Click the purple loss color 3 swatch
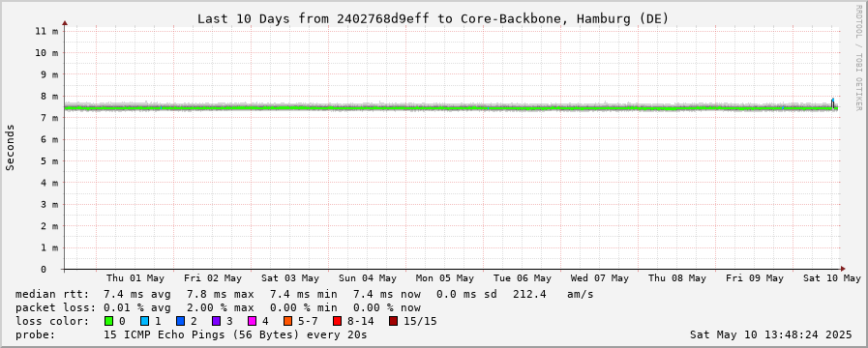The image size is (868, 348). click(216, 321)
